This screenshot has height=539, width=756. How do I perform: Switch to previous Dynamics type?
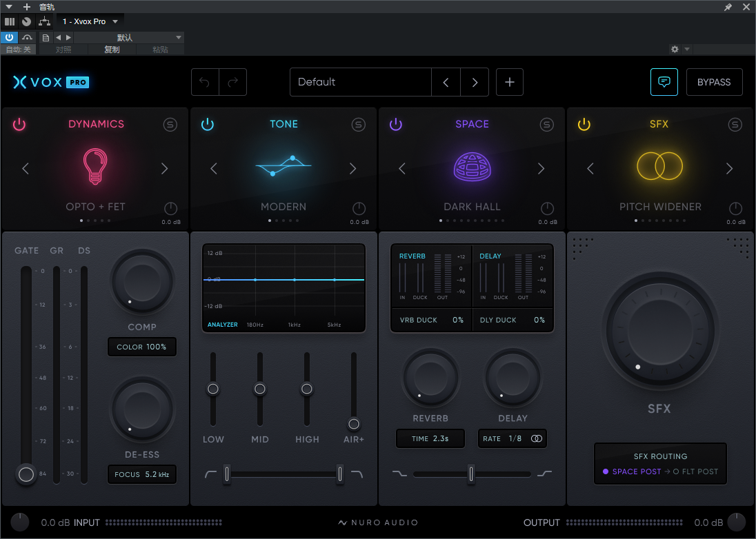coord(26,169)
